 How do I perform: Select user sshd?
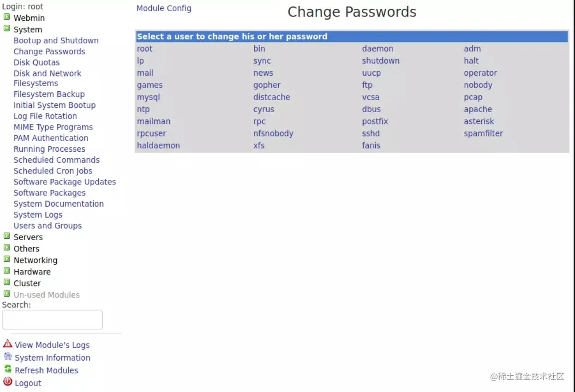pyautogui.click(x=371, y=133)
